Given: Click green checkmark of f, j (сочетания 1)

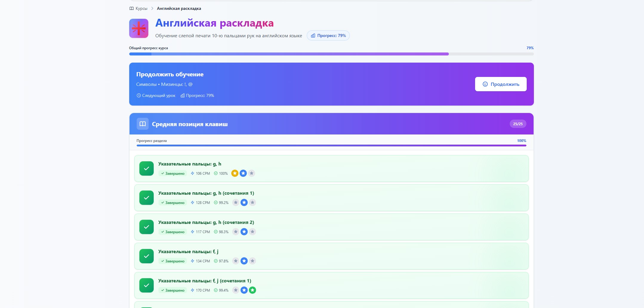Looking at the screenshot, I should point(146,285).
